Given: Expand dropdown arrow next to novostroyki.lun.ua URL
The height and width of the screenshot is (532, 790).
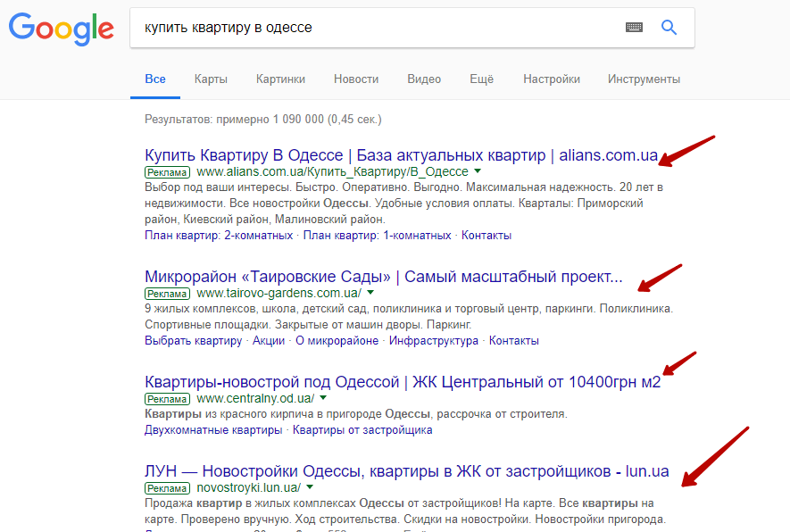Looking at the screenshot, I should coord(310,487).
